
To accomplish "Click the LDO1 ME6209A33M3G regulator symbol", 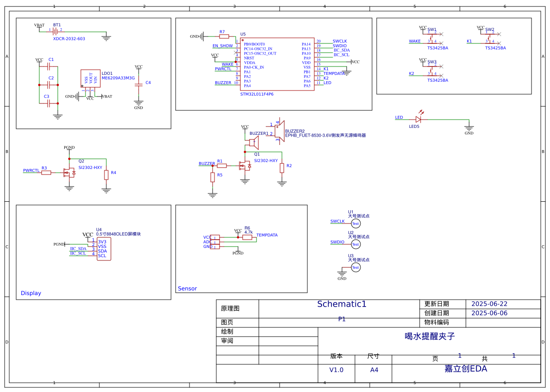I will pyautogui.click(x=91, y=78).
